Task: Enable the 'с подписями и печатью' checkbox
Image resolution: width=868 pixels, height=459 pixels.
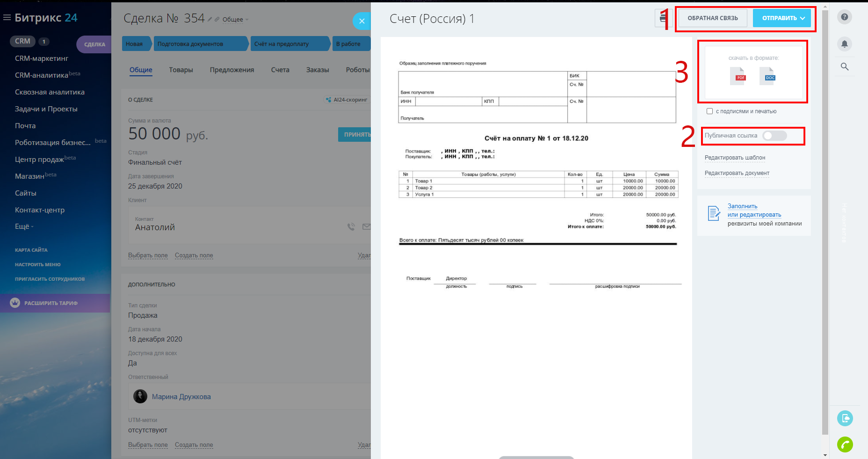Action: point(709,111)
